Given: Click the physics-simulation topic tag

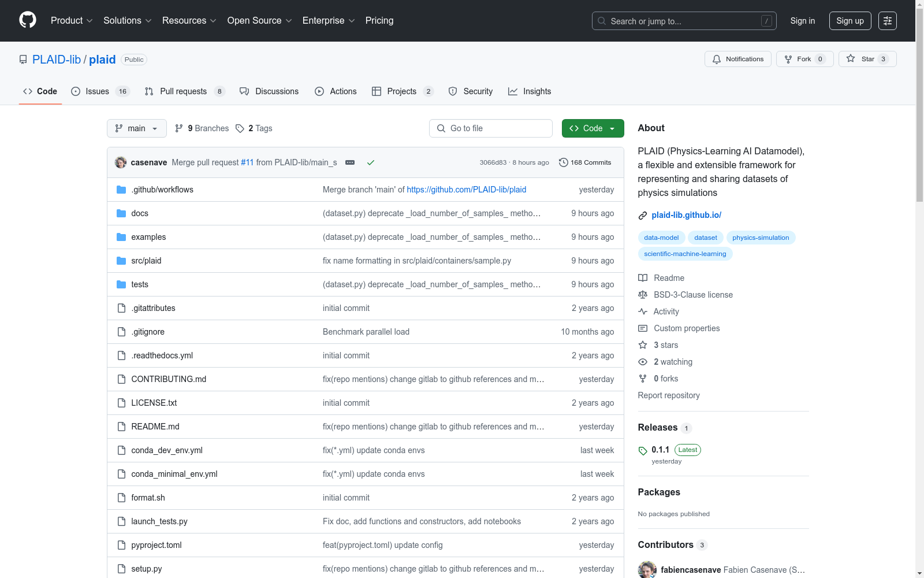Looking at the screenshot, I should click(x=761, y=238).
